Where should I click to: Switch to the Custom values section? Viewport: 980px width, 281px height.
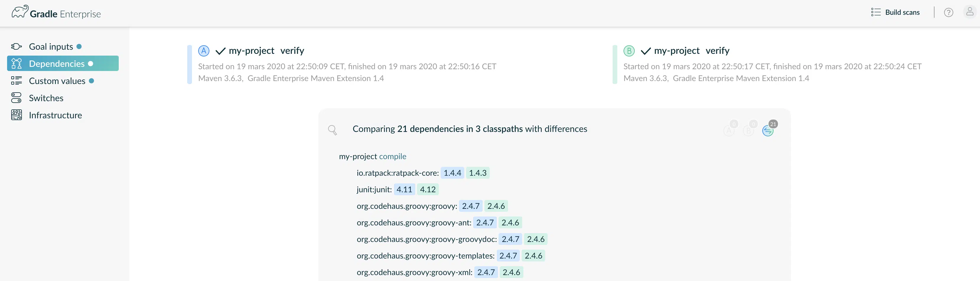(57, 81)
